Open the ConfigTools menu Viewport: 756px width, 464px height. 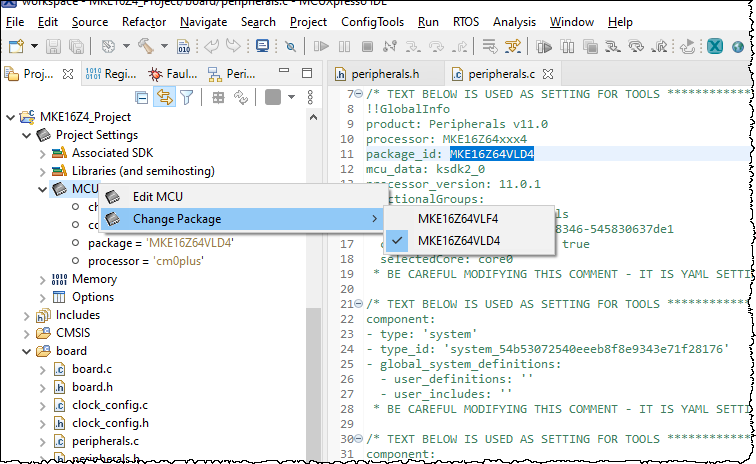point(372,22)
